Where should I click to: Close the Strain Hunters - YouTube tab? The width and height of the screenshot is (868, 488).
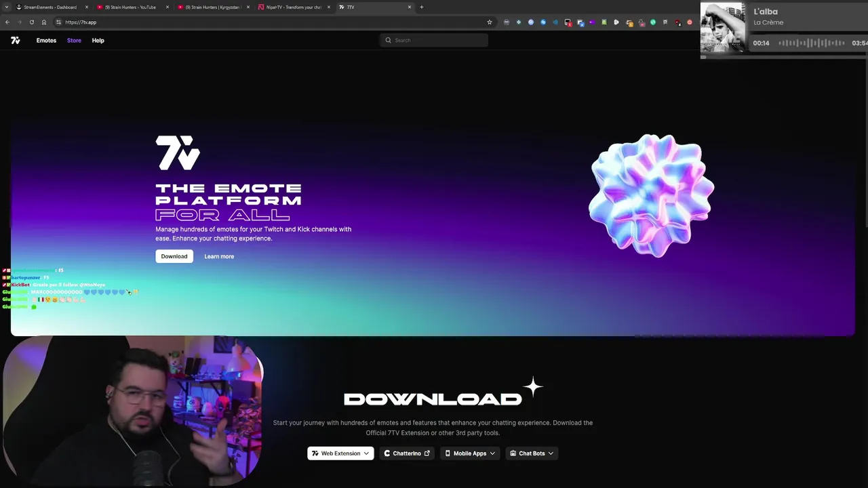(167, 7)
